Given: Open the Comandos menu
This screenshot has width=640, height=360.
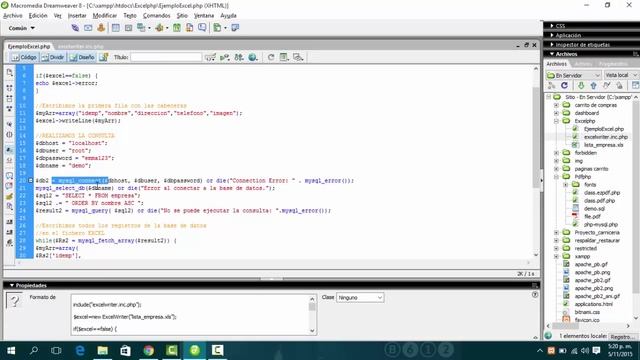Looking at the screenshot, I should click(156, 16).
